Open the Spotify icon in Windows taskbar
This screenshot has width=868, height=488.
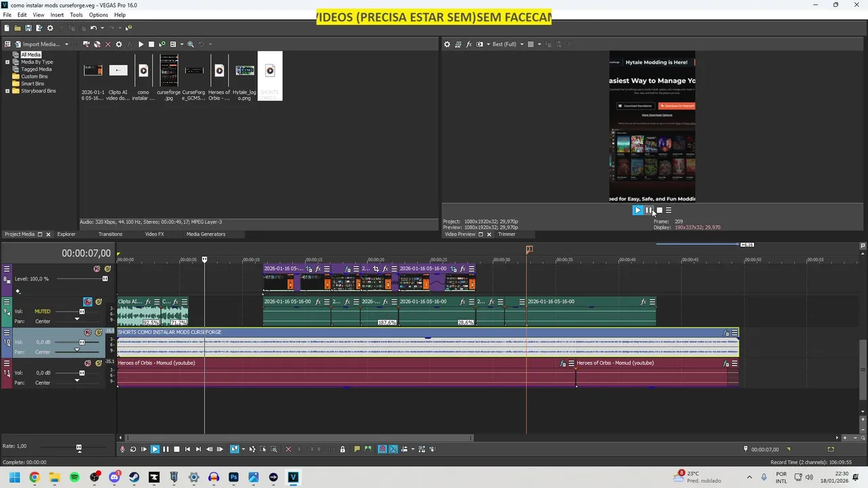[75, 477]
